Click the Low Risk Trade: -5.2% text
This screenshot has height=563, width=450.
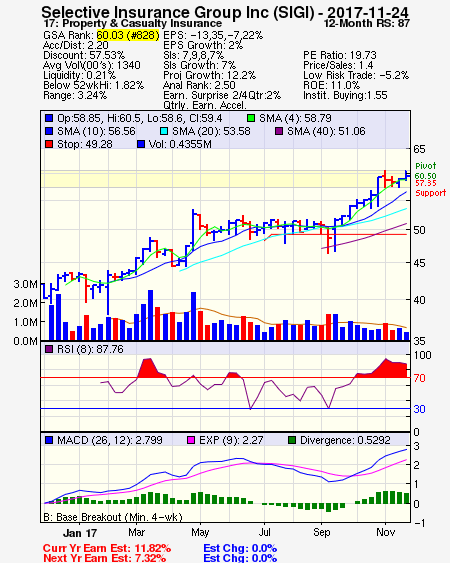point(356,75)
